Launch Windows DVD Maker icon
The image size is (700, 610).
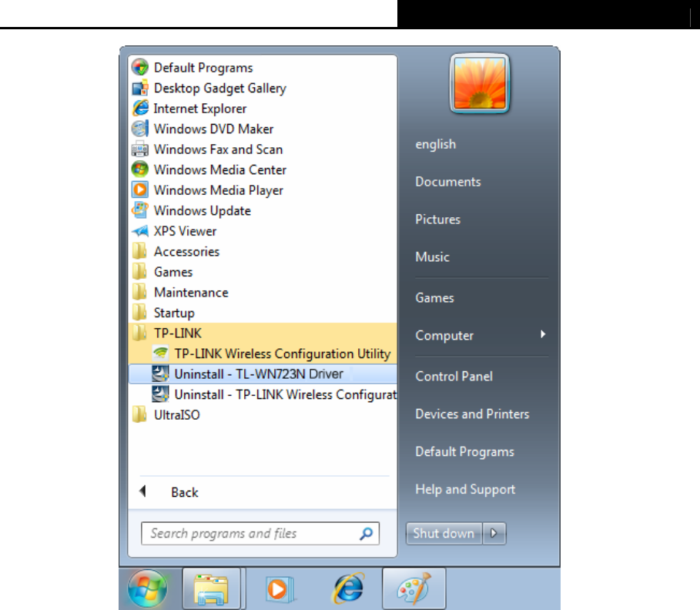[x=139, y=129]
